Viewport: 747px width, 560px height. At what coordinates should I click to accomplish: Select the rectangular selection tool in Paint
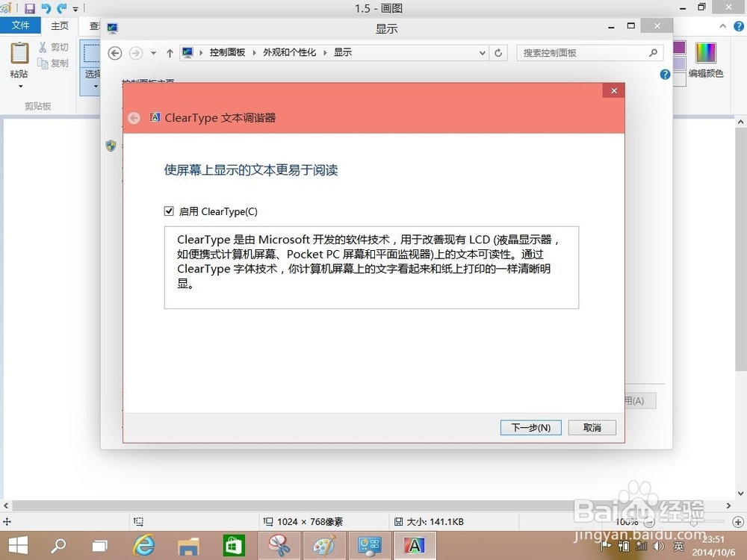click(91, 53)
